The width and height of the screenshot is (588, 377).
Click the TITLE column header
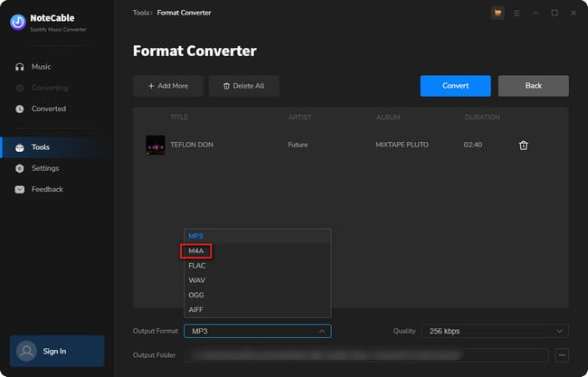click(x=179, y=118)
